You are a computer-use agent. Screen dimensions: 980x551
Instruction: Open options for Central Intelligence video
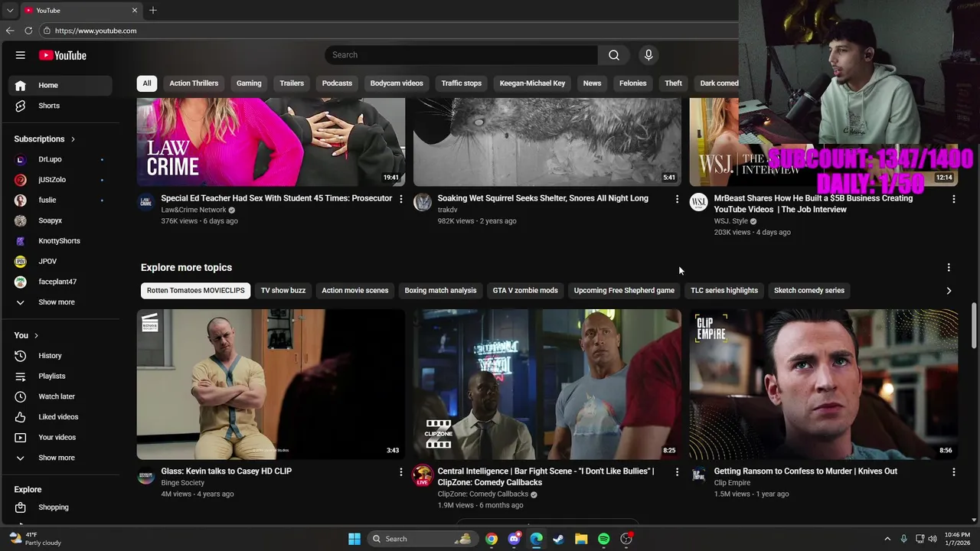pos(677,472)
